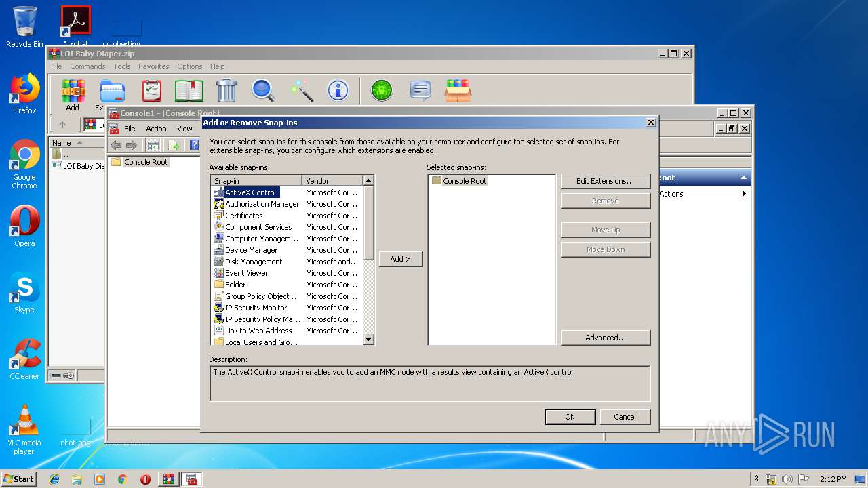The height and width of the screenshot is (488, 868).
Task: Click the Edit Extensions... button
Action: [606, 181]
